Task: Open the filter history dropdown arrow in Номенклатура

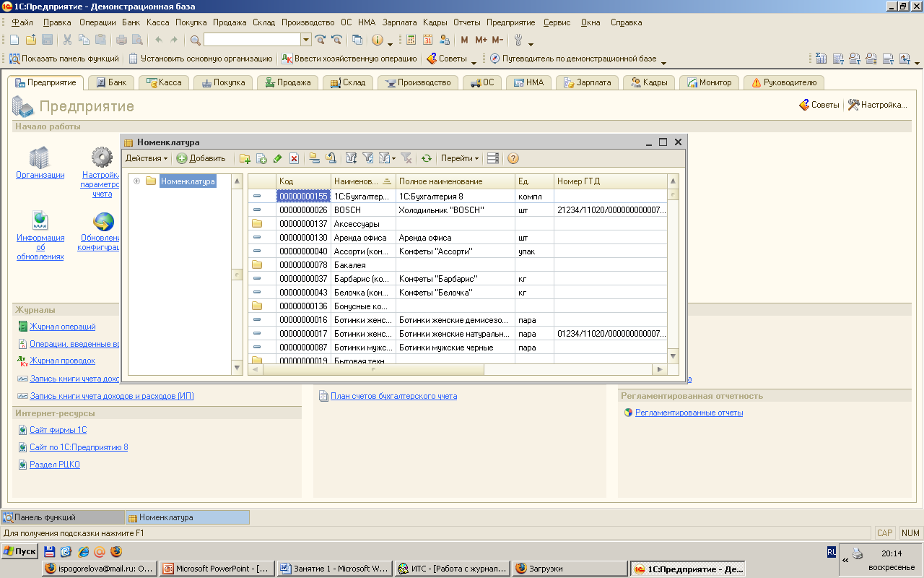Action: 393,158
